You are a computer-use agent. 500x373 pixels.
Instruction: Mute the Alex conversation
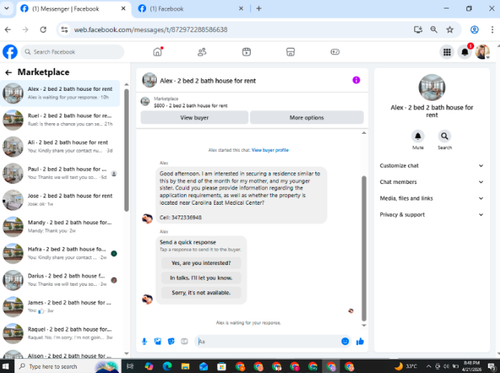pos(418,136)
